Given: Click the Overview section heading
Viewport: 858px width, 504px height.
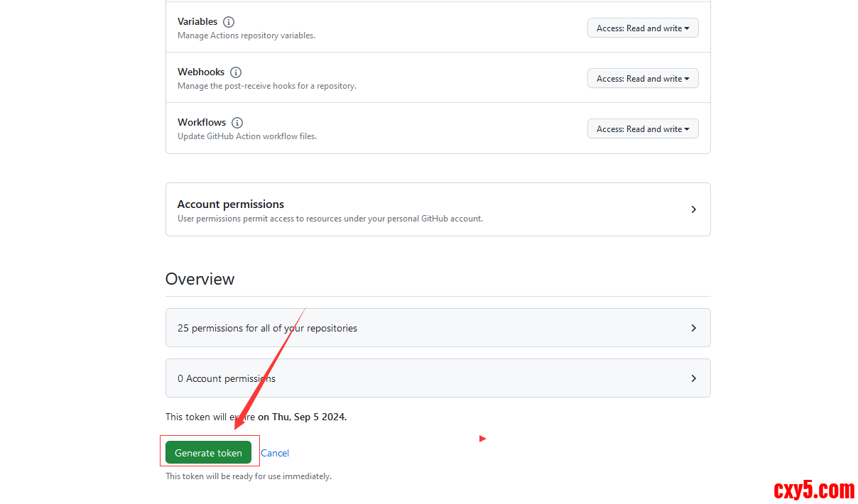Looking at the screenshot, I should [x=200, y=279].
